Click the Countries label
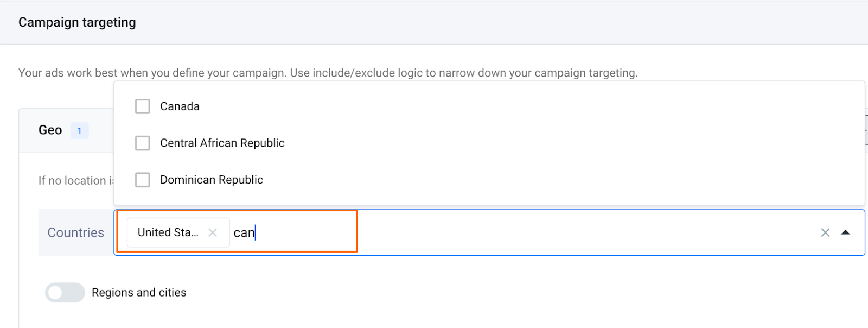This screenshot has height=328, width=868. pyautogui.click(x=75, y=232)
